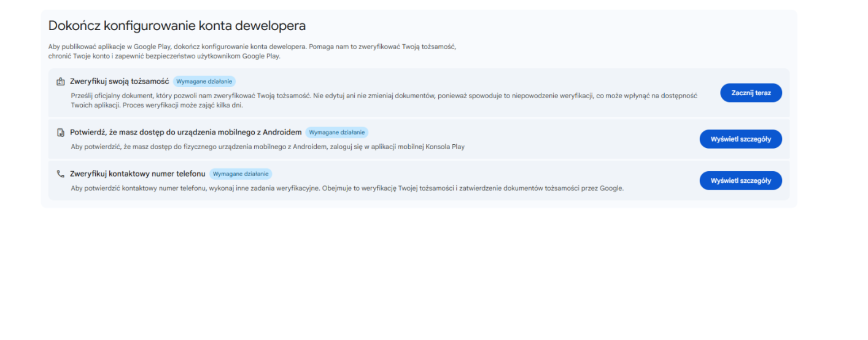Viewport: 868px width, 340px height.
Task: Click the 'Zacznij teraz' button
Action: tap(751, 93)
